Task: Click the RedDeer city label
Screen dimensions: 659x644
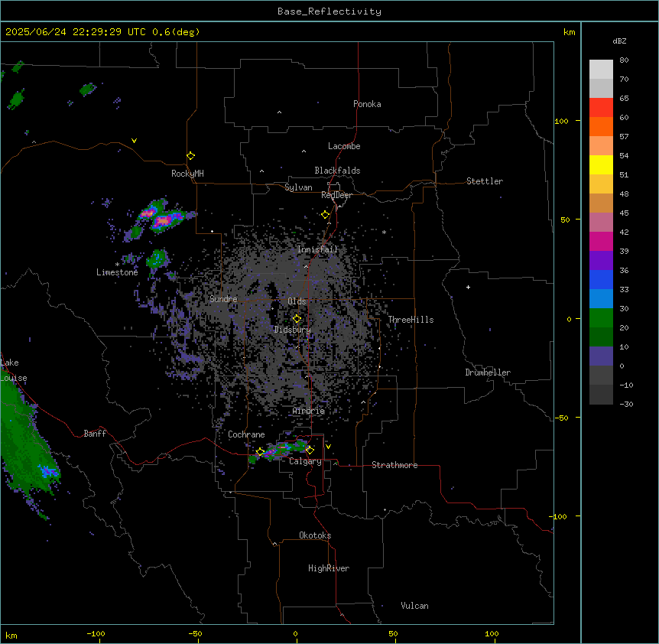Action: 336,195
